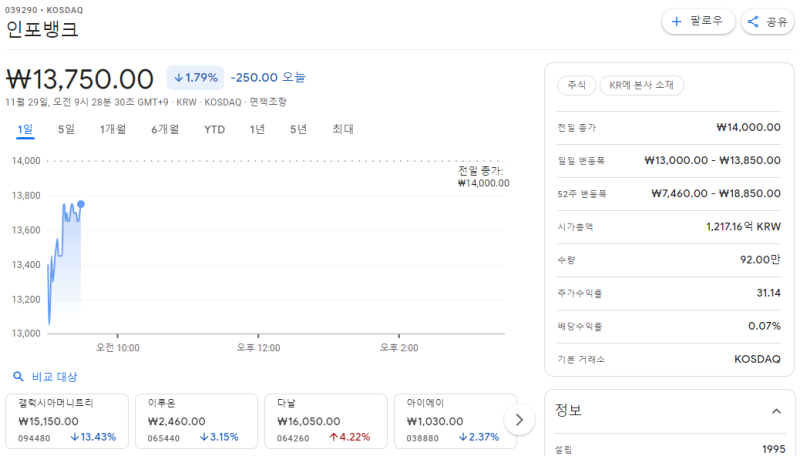Collapse the 정보 section with the chevron
Image resolution: width=800 pixels, height=456 pixels.
click(x=776, y=411)
